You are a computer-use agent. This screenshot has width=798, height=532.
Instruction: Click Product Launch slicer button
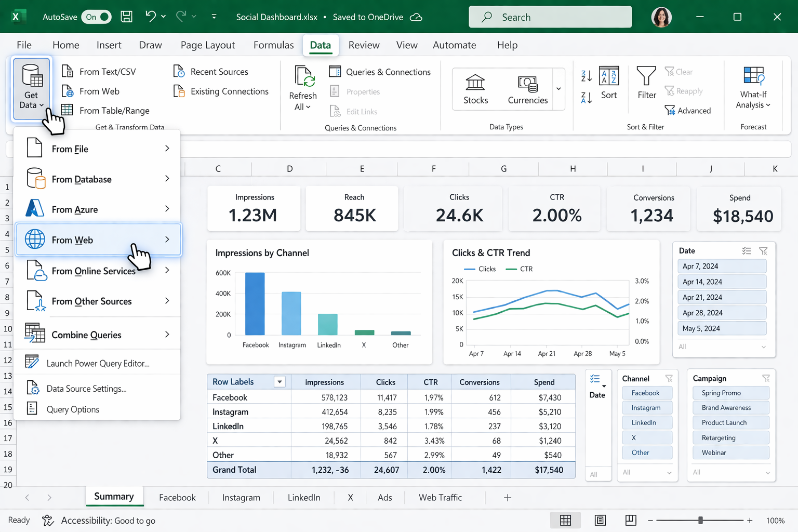(x=731, y=423)
